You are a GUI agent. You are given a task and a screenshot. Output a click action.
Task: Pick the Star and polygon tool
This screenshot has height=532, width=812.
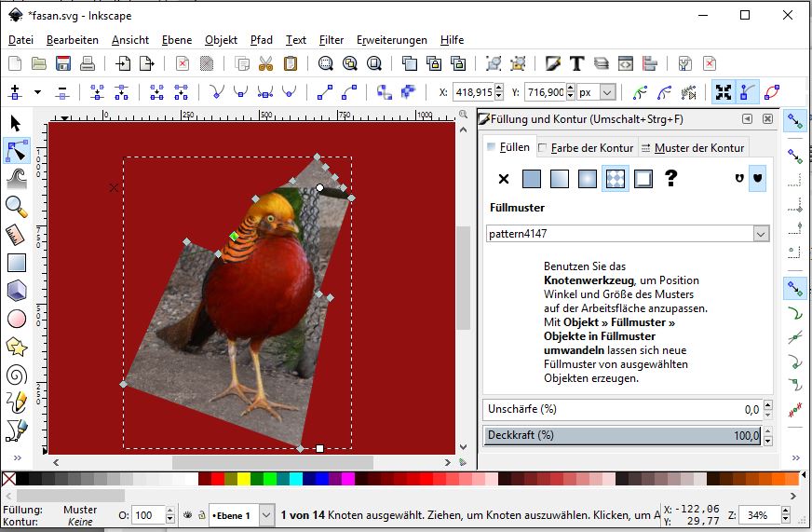click(x=16, y=348)
